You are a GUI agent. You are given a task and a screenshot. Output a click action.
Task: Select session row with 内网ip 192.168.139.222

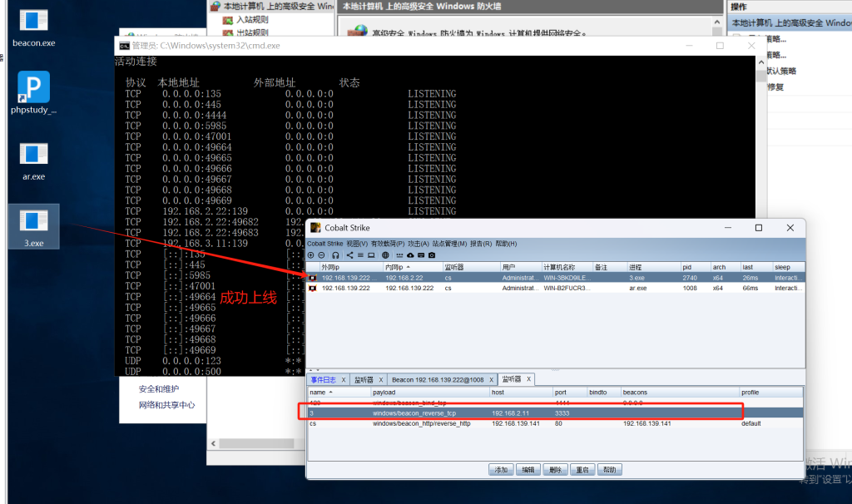click(x=555, y=288)
